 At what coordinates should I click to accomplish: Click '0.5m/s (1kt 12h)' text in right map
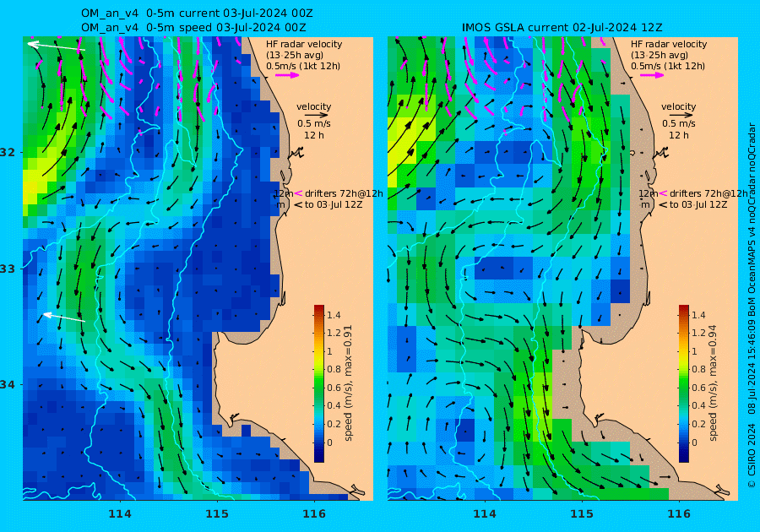[668, 66]
